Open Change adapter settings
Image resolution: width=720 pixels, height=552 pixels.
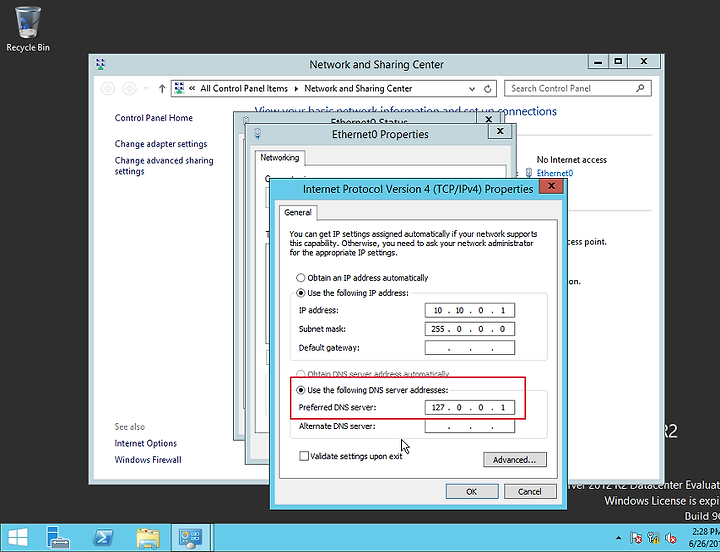(x=161, y=144)
